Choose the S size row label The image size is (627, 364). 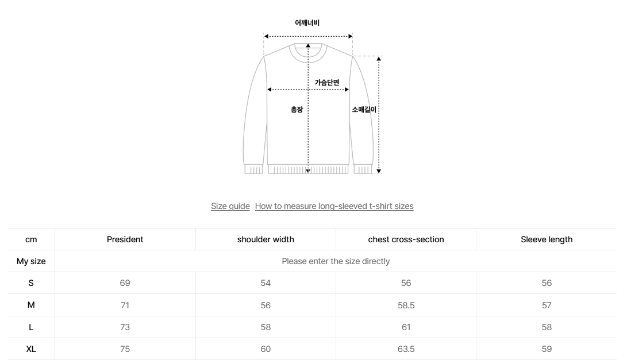pyautogui.click(x=31, y=283)
